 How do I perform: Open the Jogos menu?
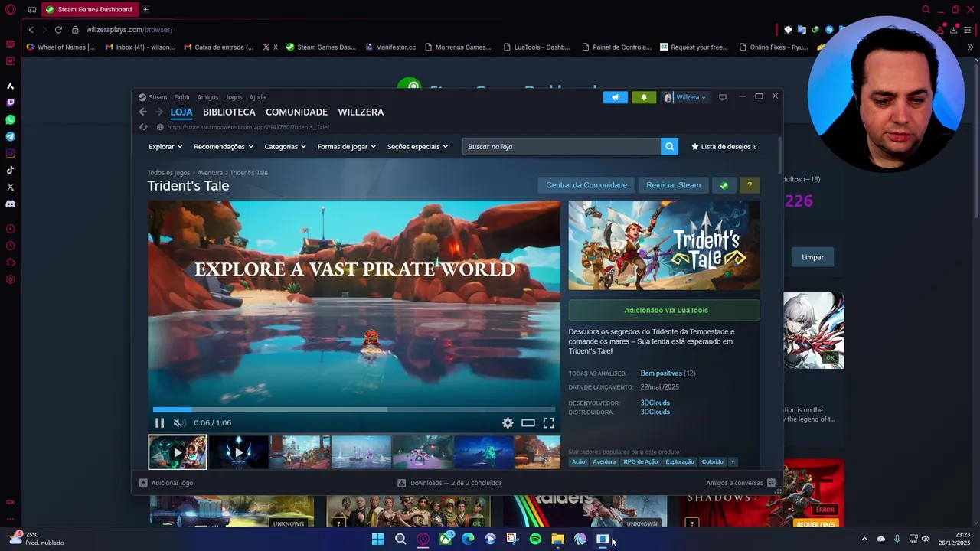coord(234,97)
